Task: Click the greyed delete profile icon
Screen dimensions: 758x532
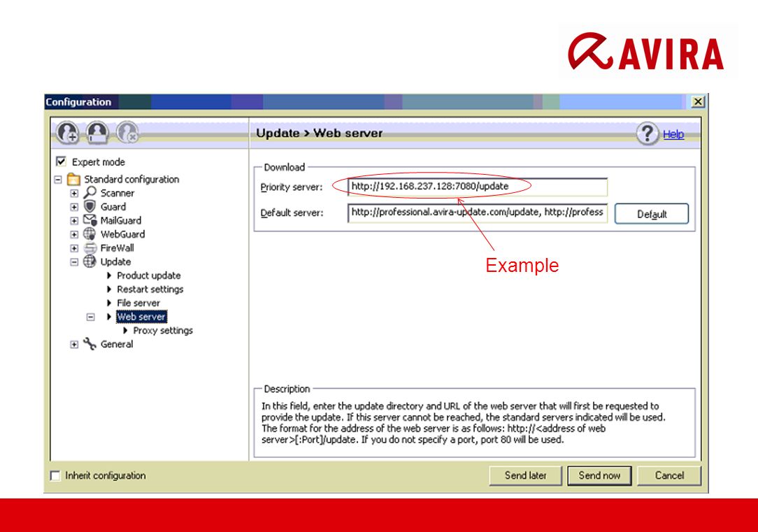Action: [128, 132]
